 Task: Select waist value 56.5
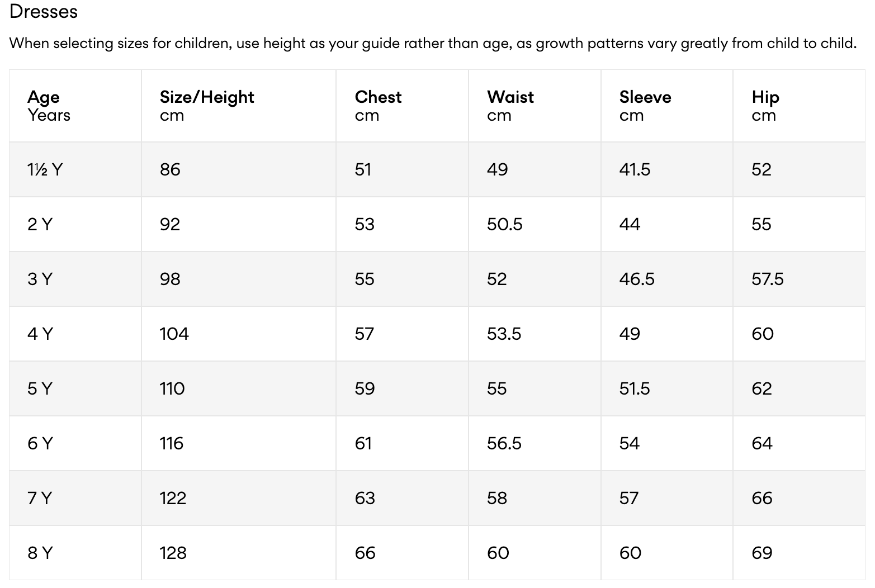click(504, 443)
